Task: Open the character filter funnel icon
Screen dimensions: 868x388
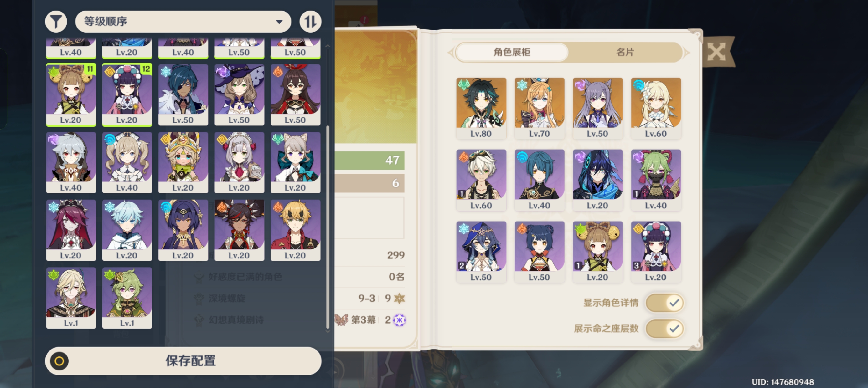Action: [x=56, y=22]
